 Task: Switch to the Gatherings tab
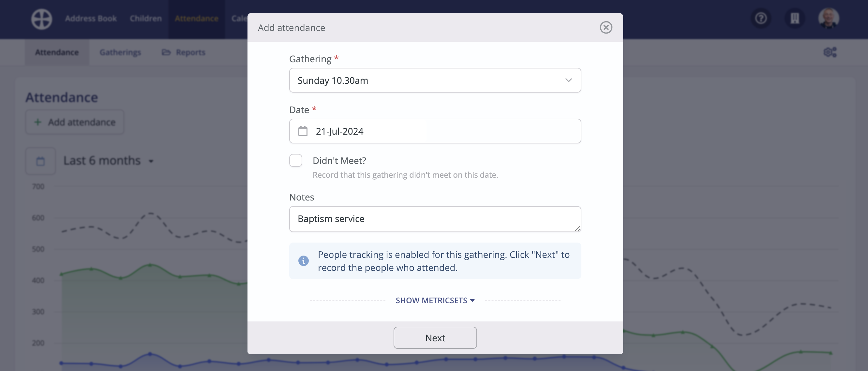click(x=120, y=52)
